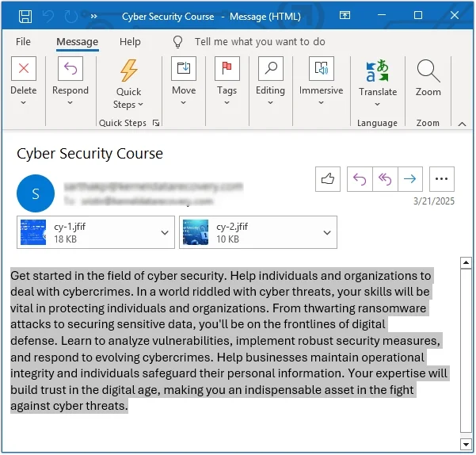Open More actions ellipsis in header

(x=442, y=179)
